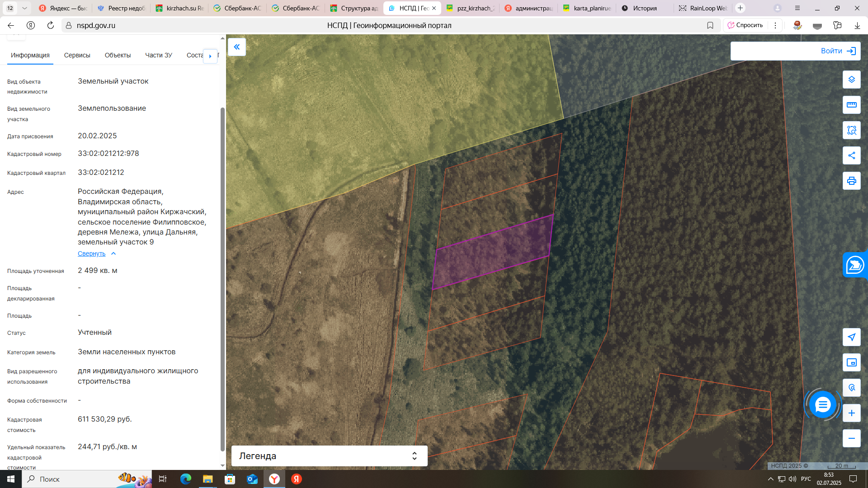Viewport: 868px width, 488px height.
Task: Open the round chat support bubble
Action: click(x=822, y=404)
